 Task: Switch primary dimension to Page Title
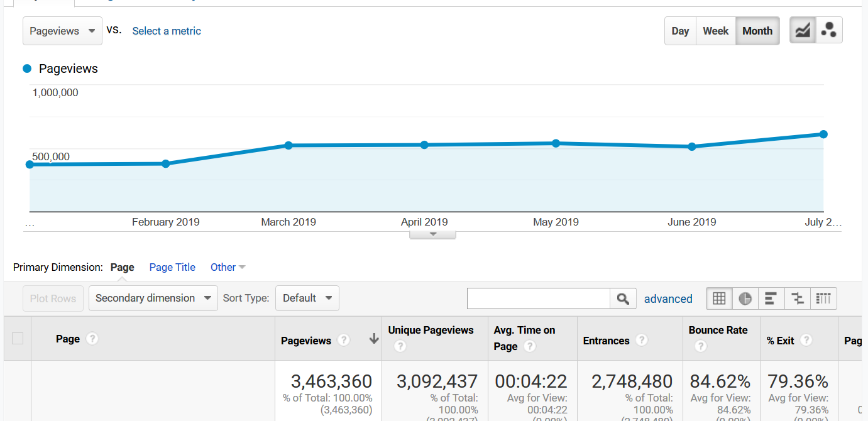tap(172, 267)
